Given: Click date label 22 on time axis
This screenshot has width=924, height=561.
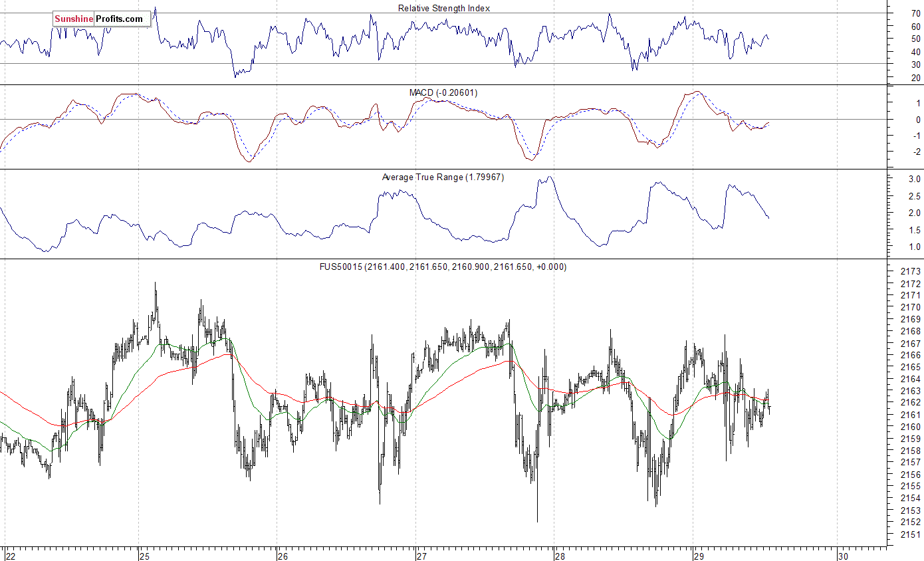Looking at the screenshot, I should [x=10, y=556].
